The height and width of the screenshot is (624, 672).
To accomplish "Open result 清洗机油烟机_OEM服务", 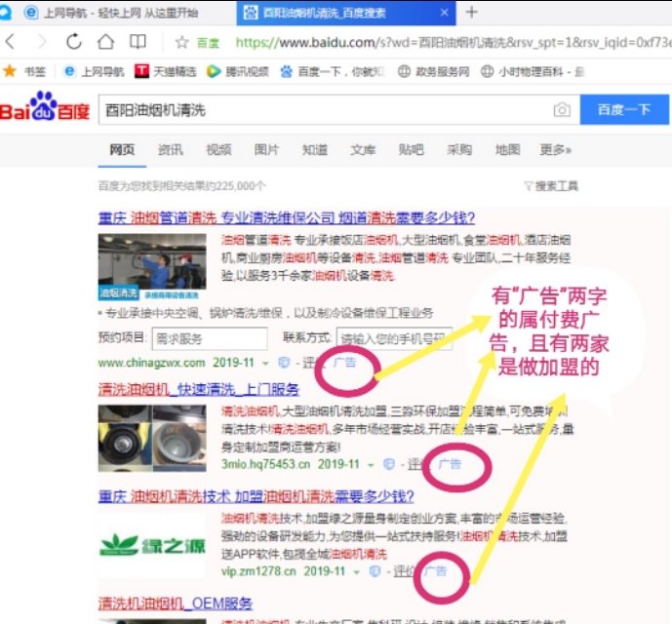I will pos(175,604).
